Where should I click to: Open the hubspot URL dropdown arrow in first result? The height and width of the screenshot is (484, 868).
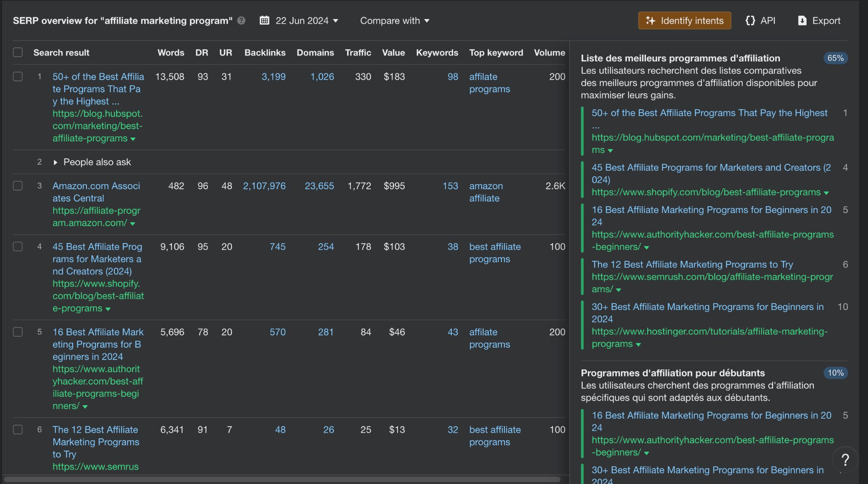(x=133, y=139)
